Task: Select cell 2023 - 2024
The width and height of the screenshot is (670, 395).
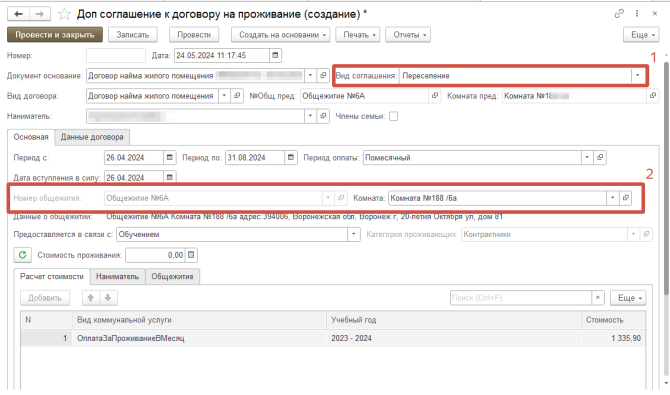Action: point(454,338)
